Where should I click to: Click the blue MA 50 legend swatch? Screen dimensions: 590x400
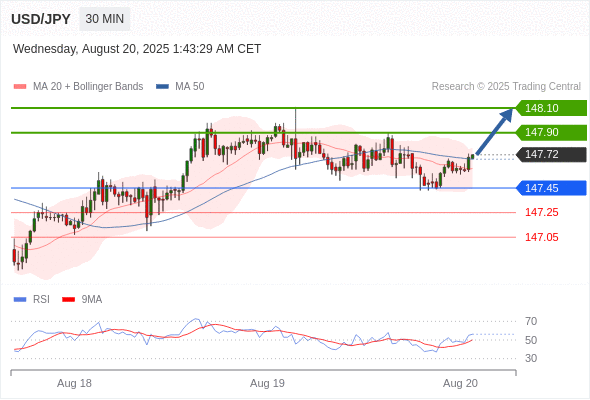point(162,87)
